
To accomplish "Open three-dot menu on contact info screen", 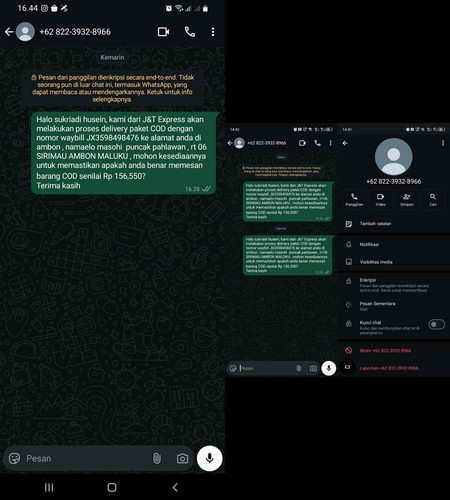I will [443, 143].
